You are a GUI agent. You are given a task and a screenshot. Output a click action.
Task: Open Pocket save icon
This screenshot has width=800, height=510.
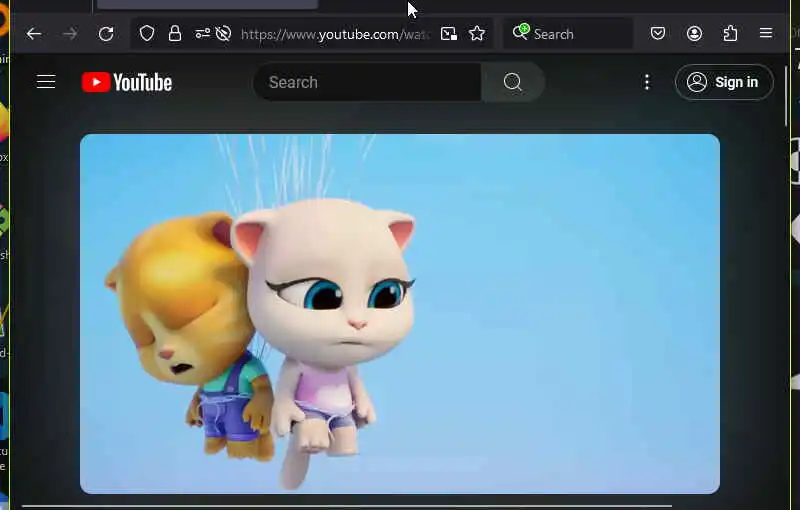click(658, 34)
